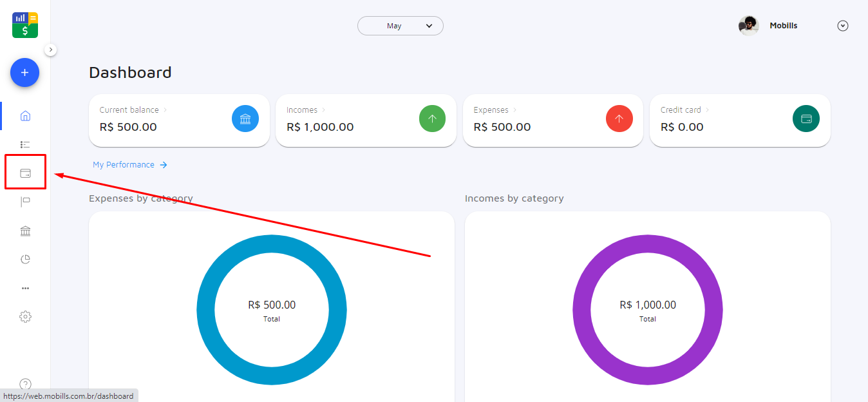Open the goals flag sidebar icon

pos(25,202)
